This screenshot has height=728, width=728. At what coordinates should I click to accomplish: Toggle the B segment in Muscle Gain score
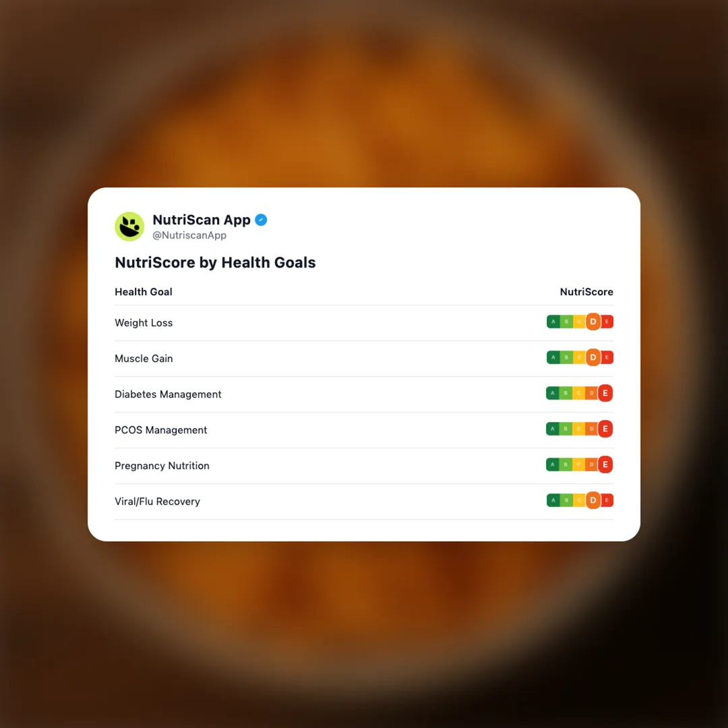[x=566, y=357]
